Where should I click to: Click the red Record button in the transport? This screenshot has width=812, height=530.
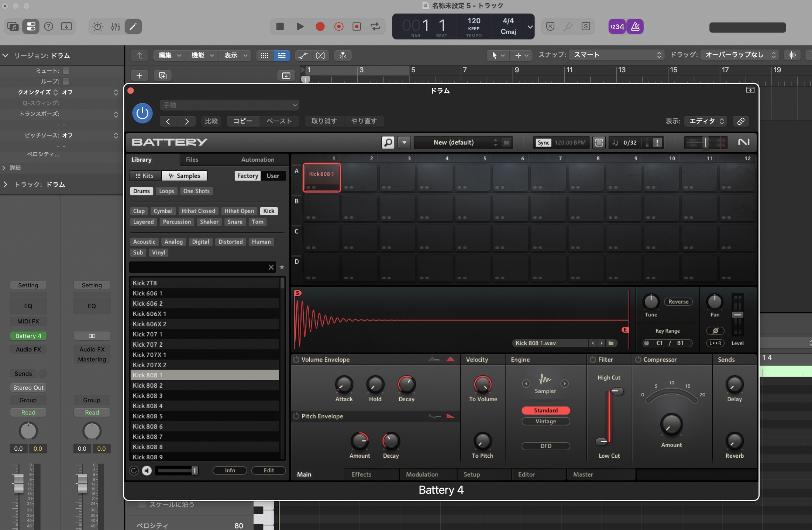tap(320, 27)
